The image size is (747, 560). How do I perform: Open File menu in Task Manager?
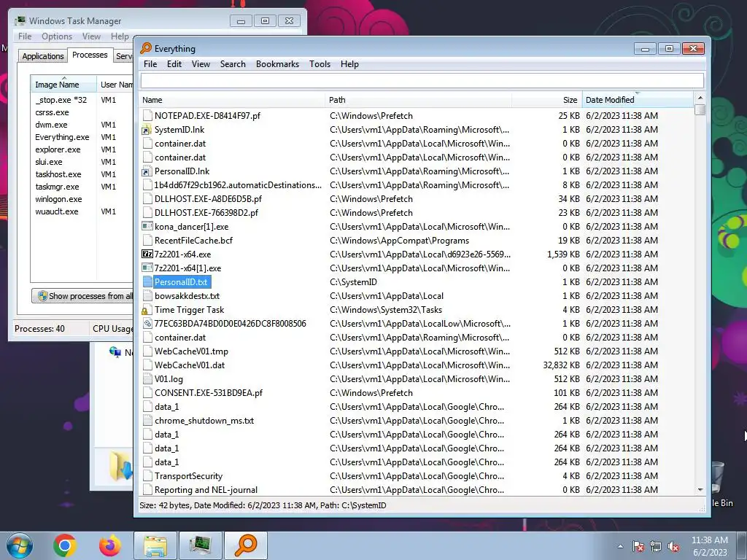25,36
